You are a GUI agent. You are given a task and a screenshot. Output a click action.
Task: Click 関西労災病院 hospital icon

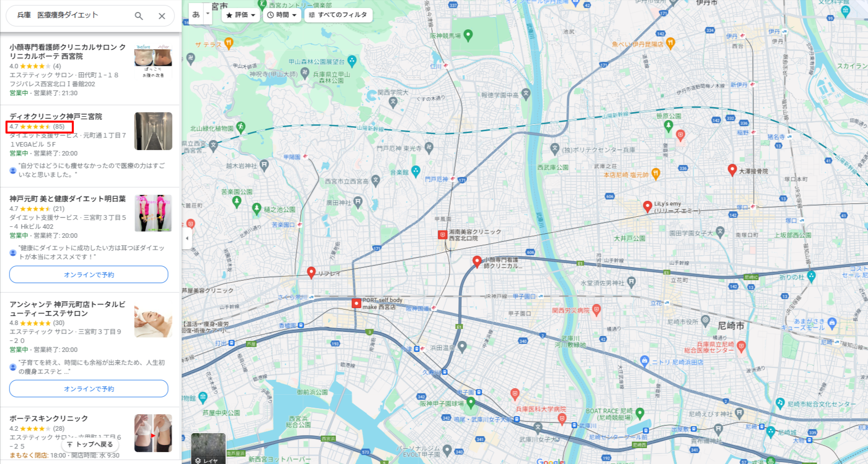[596, 310]
